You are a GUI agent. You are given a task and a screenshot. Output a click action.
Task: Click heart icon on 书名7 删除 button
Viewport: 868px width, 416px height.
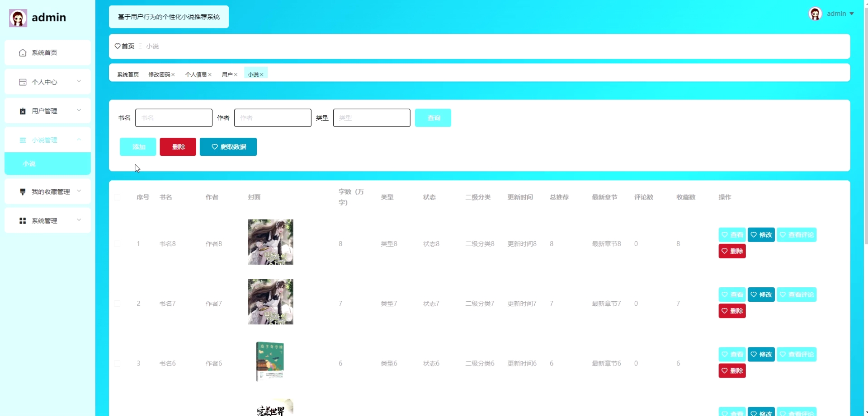pos(725,311)
